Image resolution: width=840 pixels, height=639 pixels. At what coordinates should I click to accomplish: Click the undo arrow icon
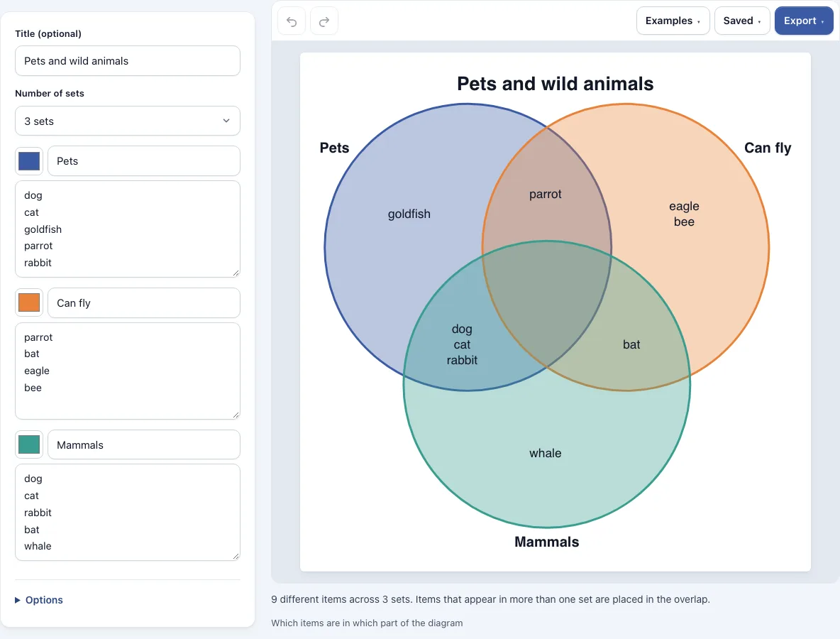coord(292,21)
